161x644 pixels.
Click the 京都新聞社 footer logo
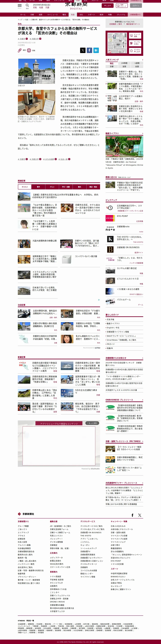pos(26,514)
